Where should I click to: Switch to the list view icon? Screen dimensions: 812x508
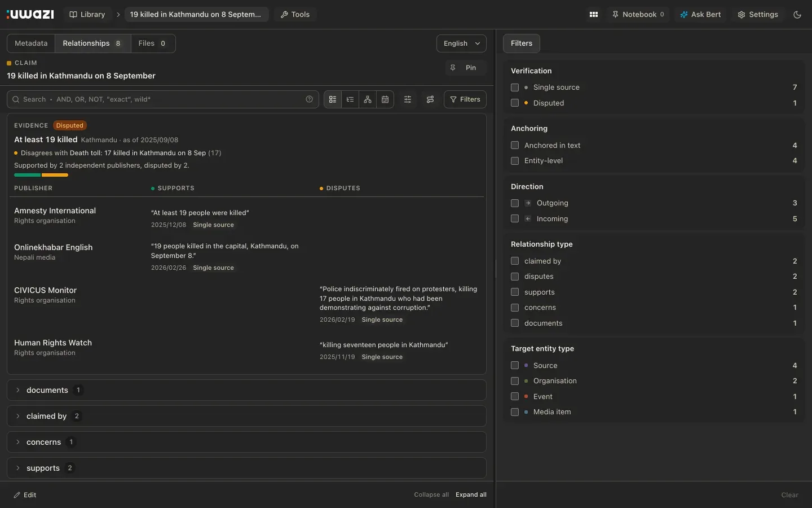pyautogui.click(x=333, y=99)
